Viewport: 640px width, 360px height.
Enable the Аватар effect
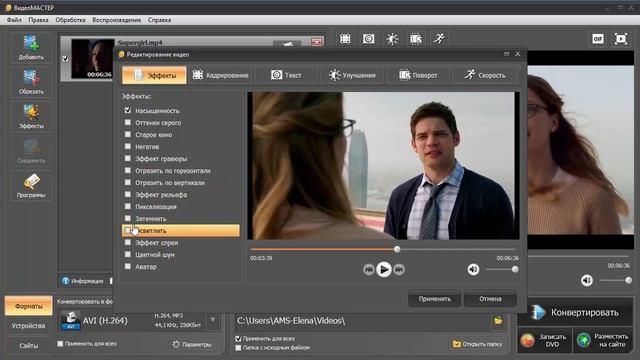tap(128, 267)
